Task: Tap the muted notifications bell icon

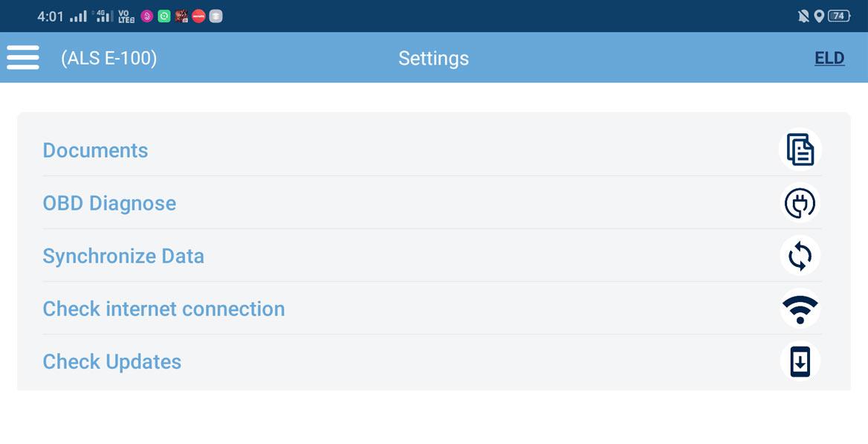Action: (x=803, y=16)
